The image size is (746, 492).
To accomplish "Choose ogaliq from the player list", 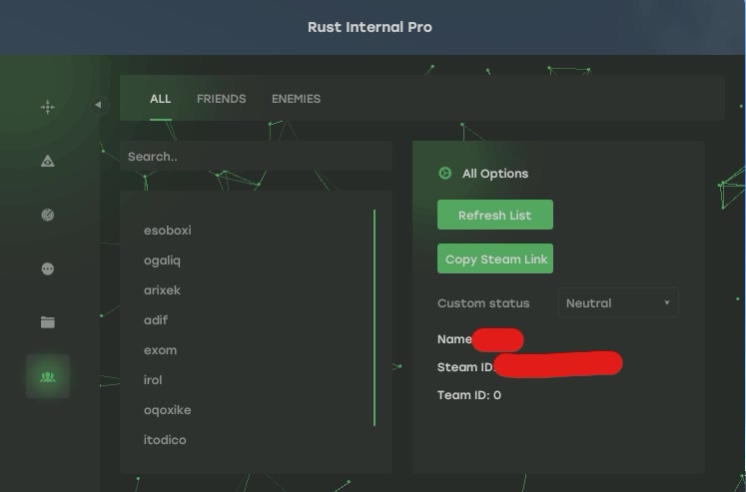I will point(162,260).
